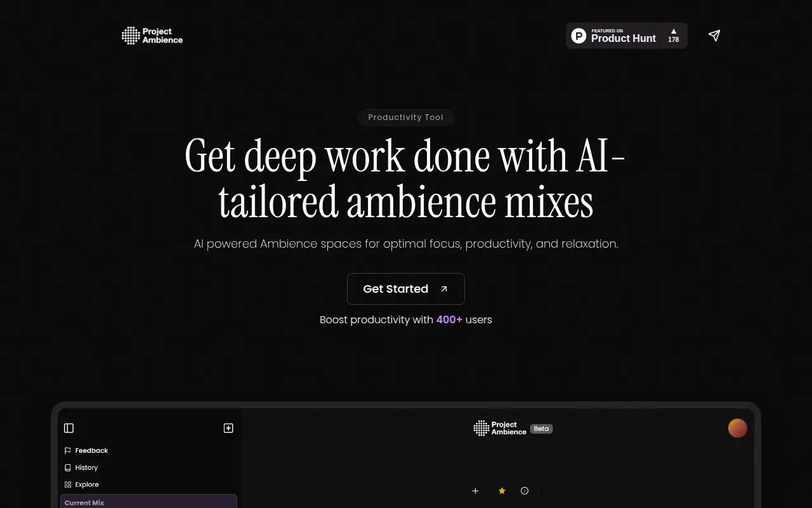Click the headline "Get deep work done" text

click(336, 156)
